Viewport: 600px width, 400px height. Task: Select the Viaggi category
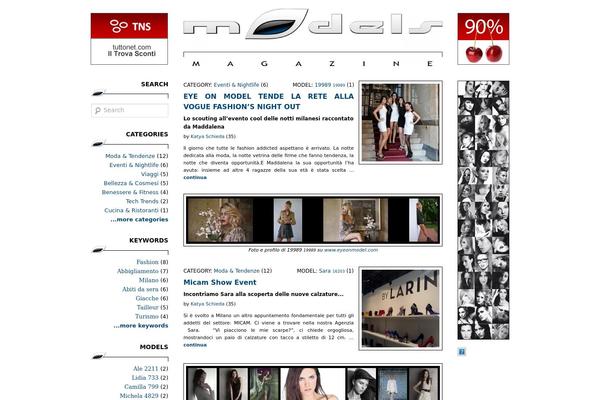pos(150,174)
